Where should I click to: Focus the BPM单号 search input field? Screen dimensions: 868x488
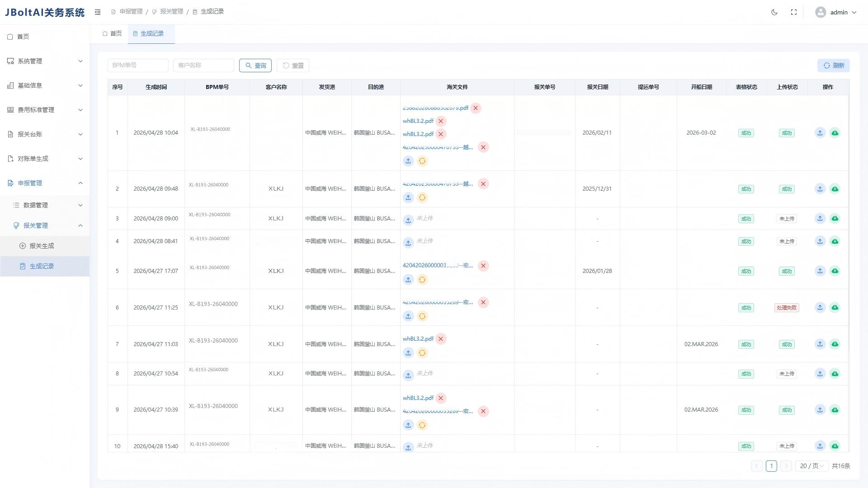(x=138, y=66)
